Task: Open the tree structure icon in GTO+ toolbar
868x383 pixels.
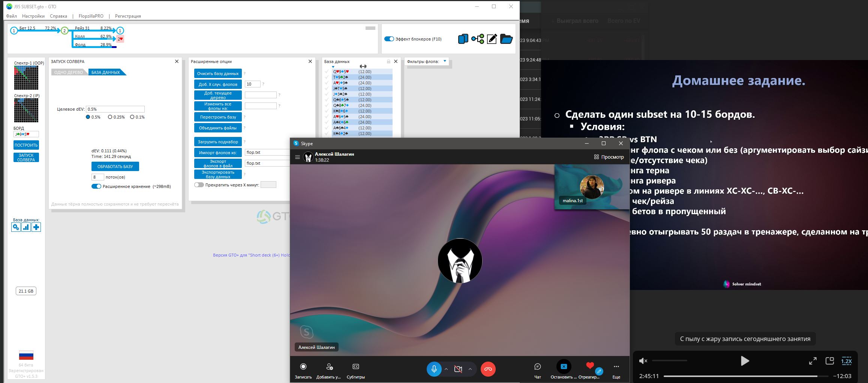Action: [478, 39]
